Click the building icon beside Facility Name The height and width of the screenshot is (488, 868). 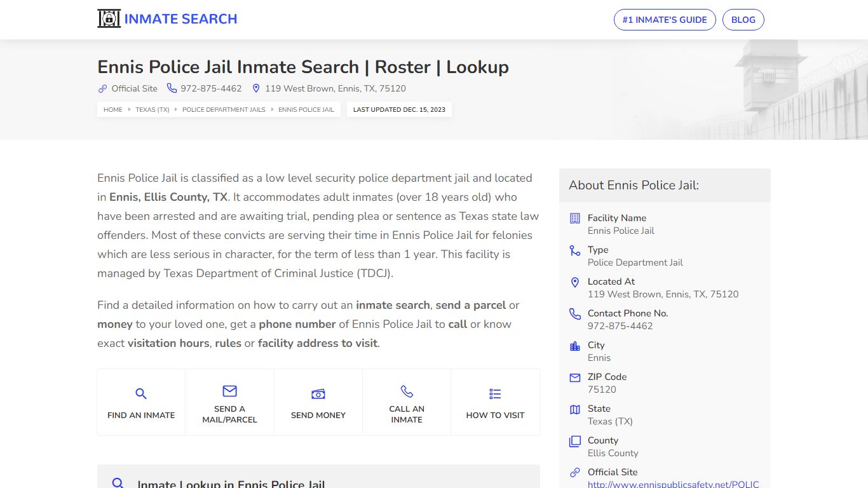point(575,218)
